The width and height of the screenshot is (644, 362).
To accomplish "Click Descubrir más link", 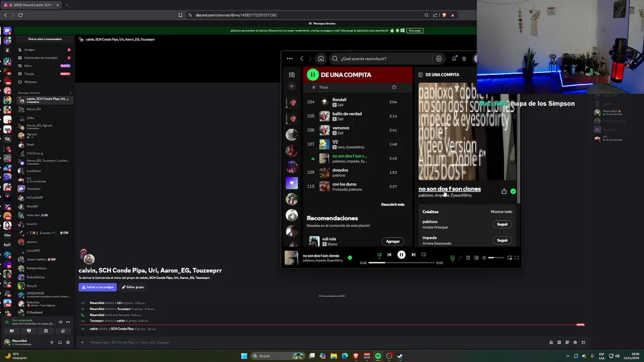I will pyautogui.click(x=392, y=205).
